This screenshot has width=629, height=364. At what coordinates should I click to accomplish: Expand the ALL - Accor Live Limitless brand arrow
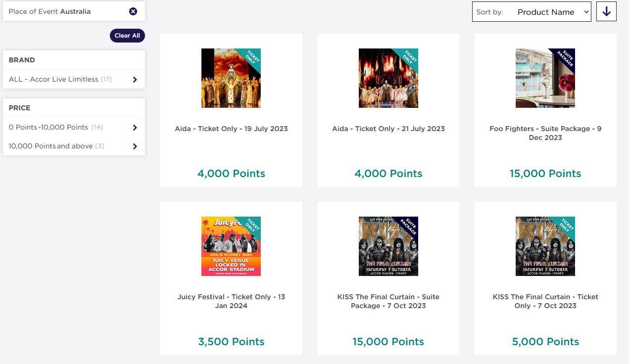[135, 80]
